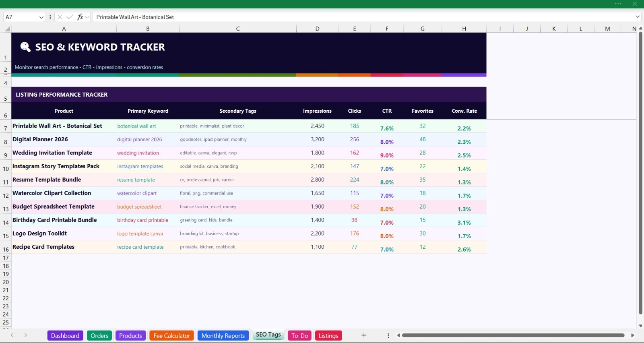The width and height of the screenshot is (644, 343).
Task: Click the Enter checkmark formula bar icon
Action: click(x=70, y=17)
